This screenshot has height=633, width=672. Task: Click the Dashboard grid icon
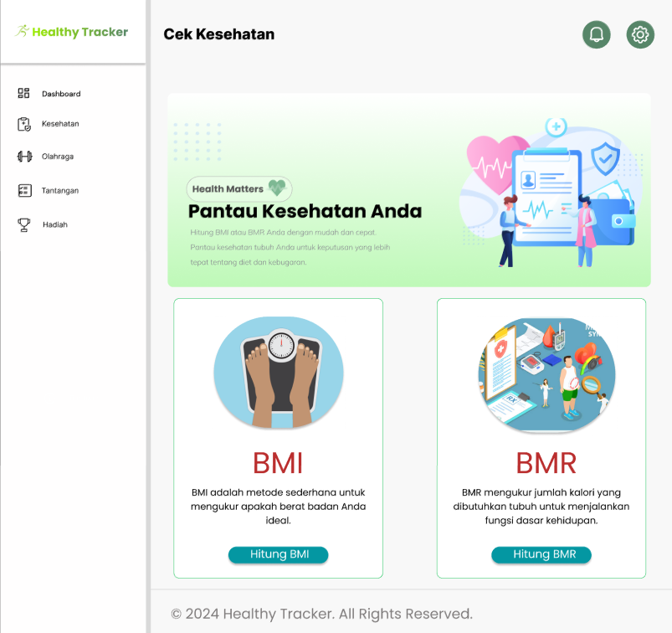coord(23,93)
